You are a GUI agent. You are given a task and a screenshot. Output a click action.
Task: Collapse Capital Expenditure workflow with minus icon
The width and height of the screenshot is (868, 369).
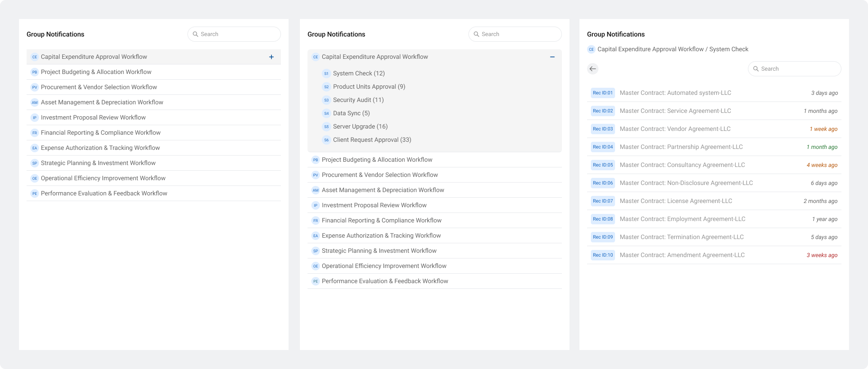tap(552, 57)
